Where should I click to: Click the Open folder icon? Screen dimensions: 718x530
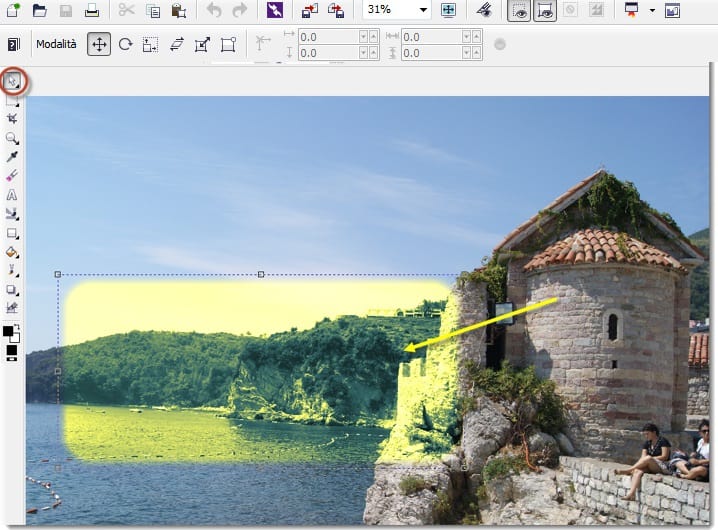pyautogui.click(x=40, y=11)
